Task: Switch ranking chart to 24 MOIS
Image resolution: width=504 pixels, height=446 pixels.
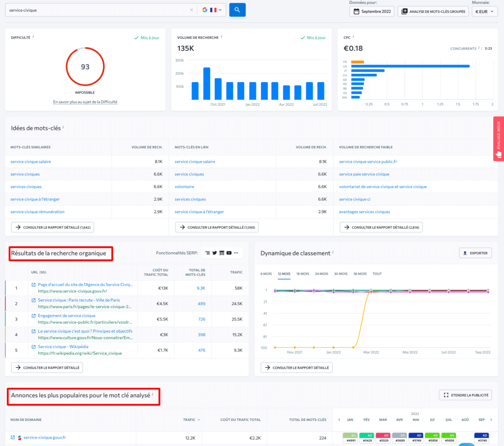Action: tap(321, 274)
